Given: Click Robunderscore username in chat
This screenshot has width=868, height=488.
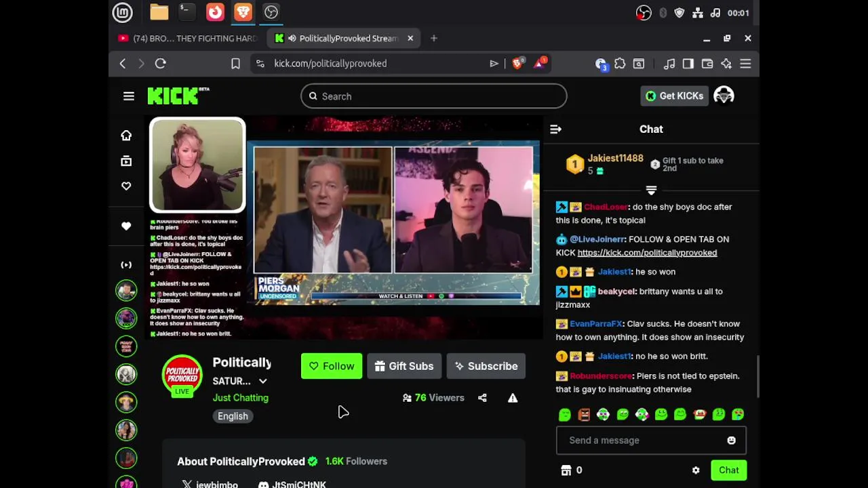Looking at the screenshot, I should 601,376.
